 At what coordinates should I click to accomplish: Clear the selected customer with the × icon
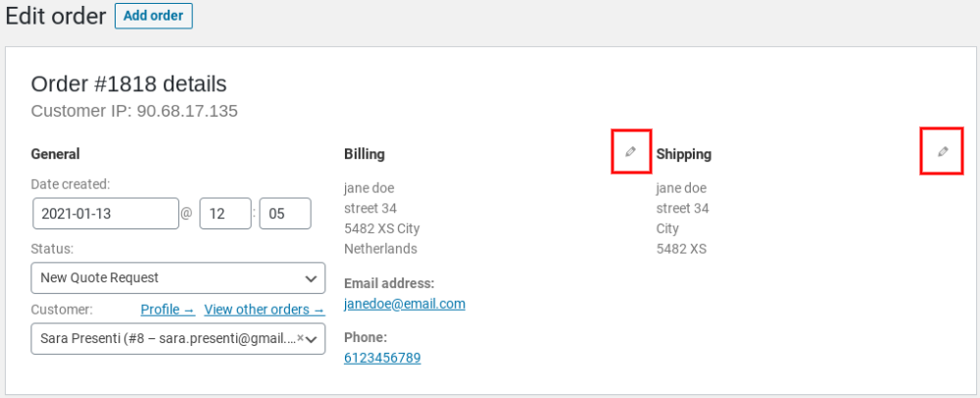point(300,337)
